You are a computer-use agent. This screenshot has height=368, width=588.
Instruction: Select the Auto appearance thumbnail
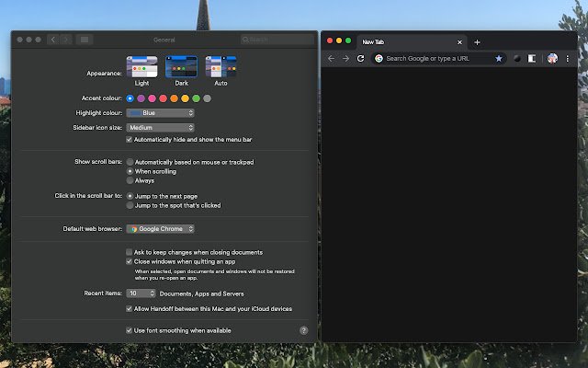220,67
